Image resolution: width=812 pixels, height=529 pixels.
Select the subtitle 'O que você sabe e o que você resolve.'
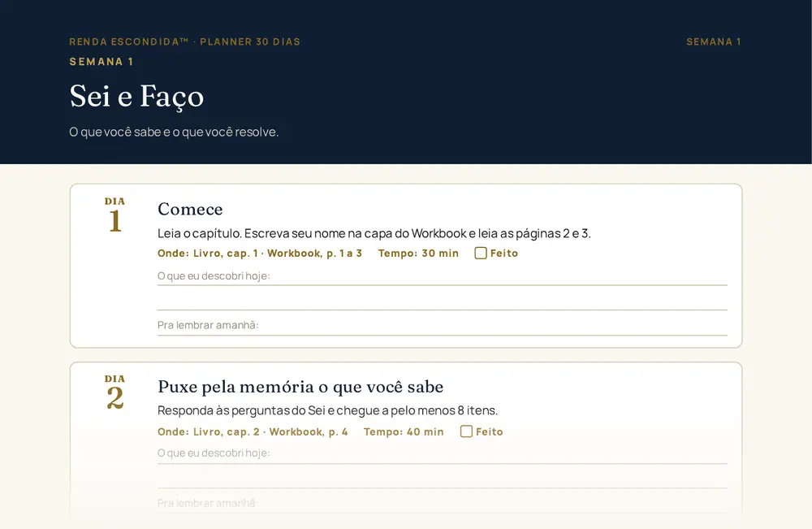pos(174,132)
